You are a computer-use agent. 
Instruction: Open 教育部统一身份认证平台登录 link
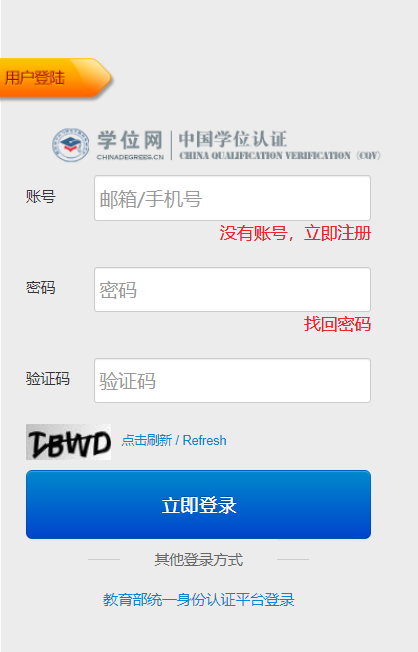point(198,600)
